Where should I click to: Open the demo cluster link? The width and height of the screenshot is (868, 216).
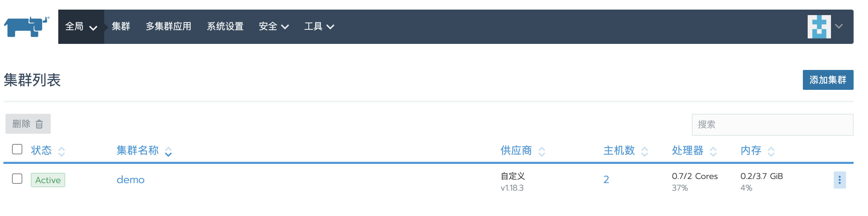pyautogui.click(x=130, y=180)
